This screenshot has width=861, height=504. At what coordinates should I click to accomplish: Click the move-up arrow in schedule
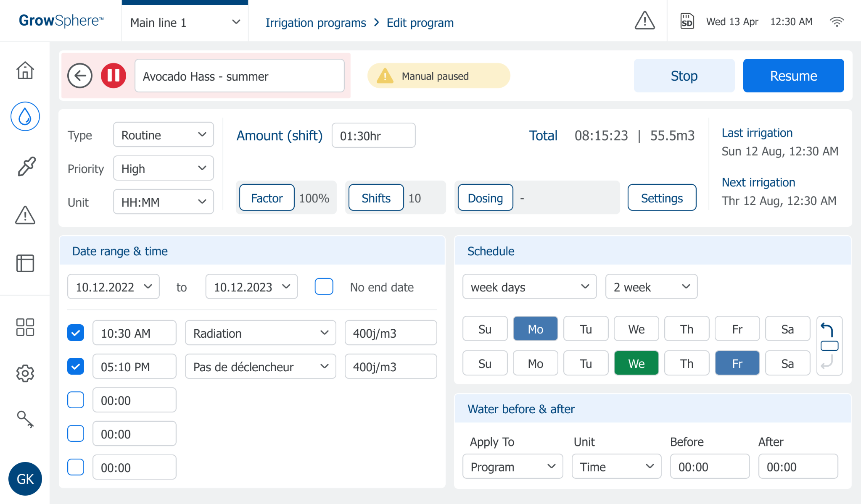[x=827, y=330]
